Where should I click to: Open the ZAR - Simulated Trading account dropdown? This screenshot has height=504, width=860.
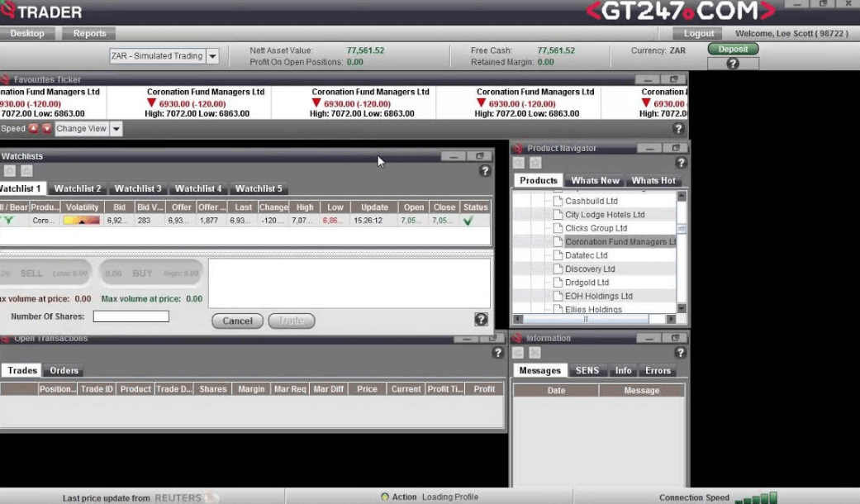212,56
